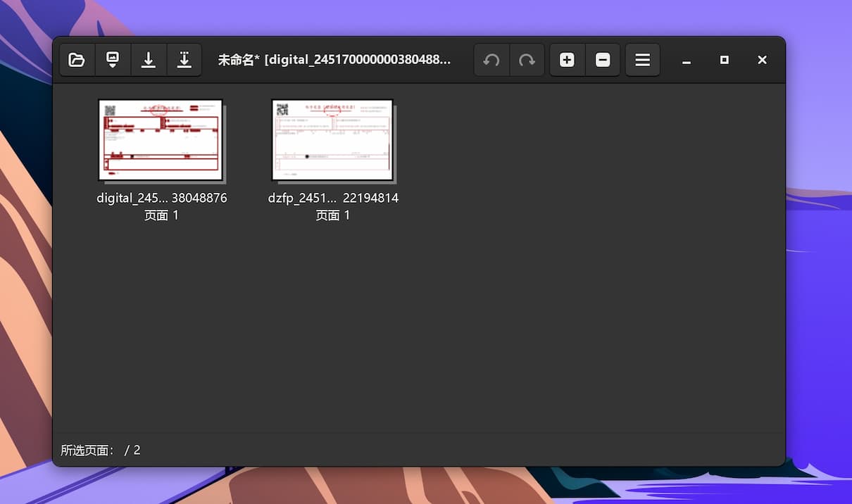Click the 所选页面 status text
The height and width of the screenshot is (504, 852).
click(88, 450)
